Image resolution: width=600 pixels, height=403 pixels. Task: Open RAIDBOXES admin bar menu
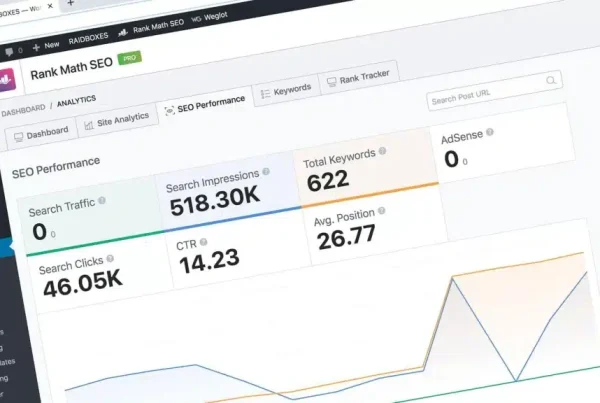coord(88,39)
